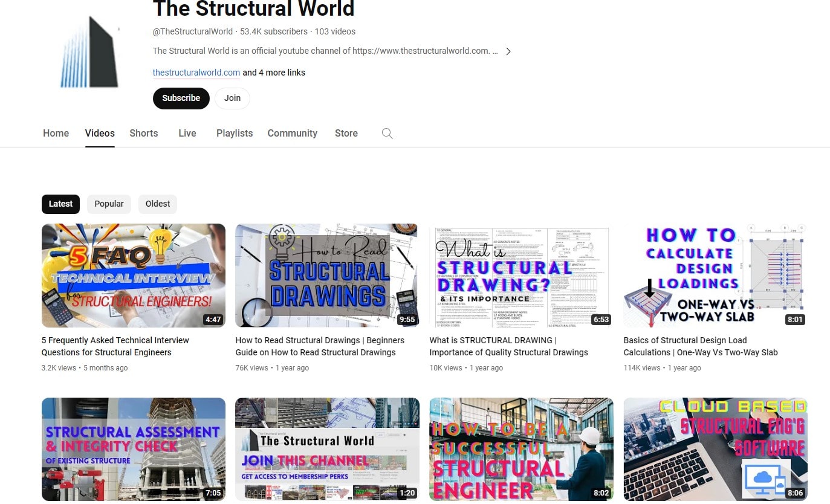This screenshot has width=830, height=504.
Task: Click the Join membership button
Action: coord(233,98)
